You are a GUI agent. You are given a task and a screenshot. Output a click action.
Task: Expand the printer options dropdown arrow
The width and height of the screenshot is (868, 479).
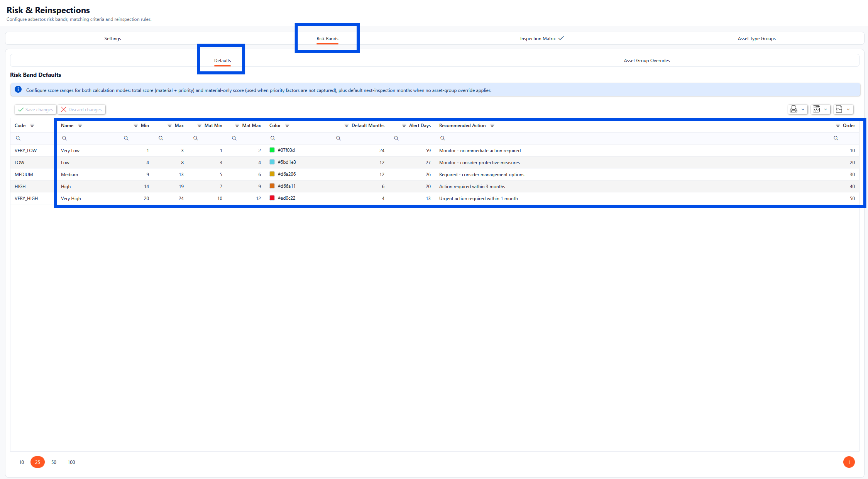(x=803, y=109)
